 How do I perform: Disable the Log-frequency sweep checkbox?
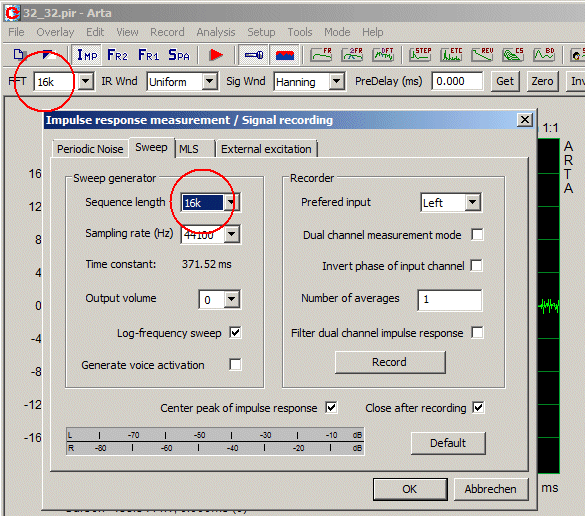pyautogui.click(x=235, y=332)
